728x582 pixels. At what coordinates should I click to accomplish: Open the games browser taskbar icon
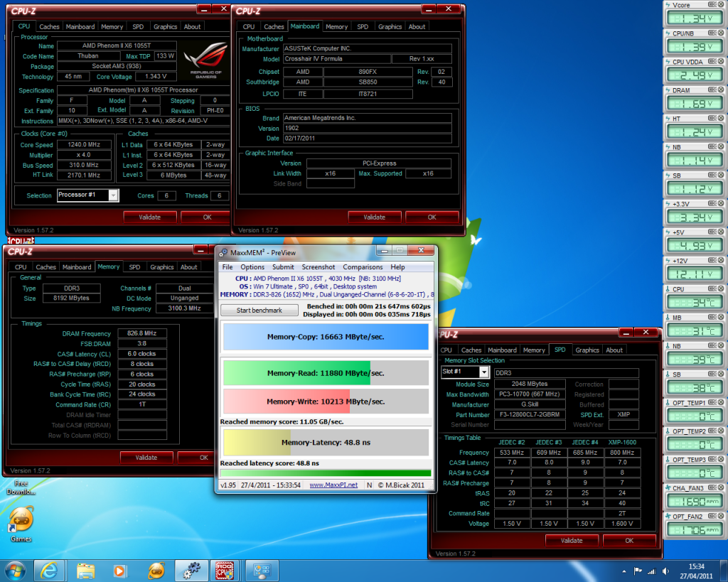click(x=156, y=571)
